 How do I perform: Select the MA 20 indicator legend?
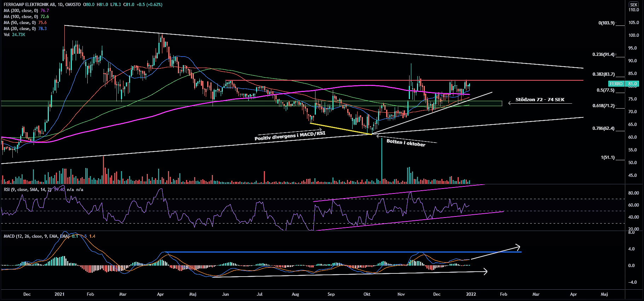20,29
